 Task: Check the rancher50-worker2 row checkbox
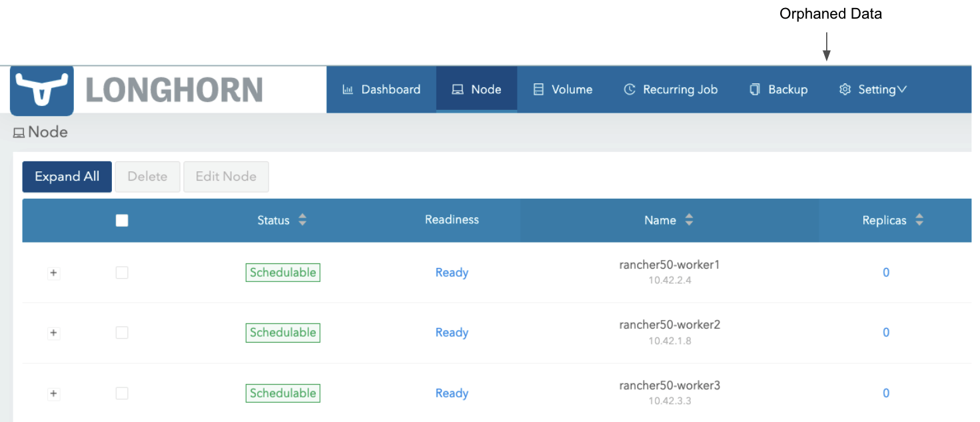tap(122, 332)
